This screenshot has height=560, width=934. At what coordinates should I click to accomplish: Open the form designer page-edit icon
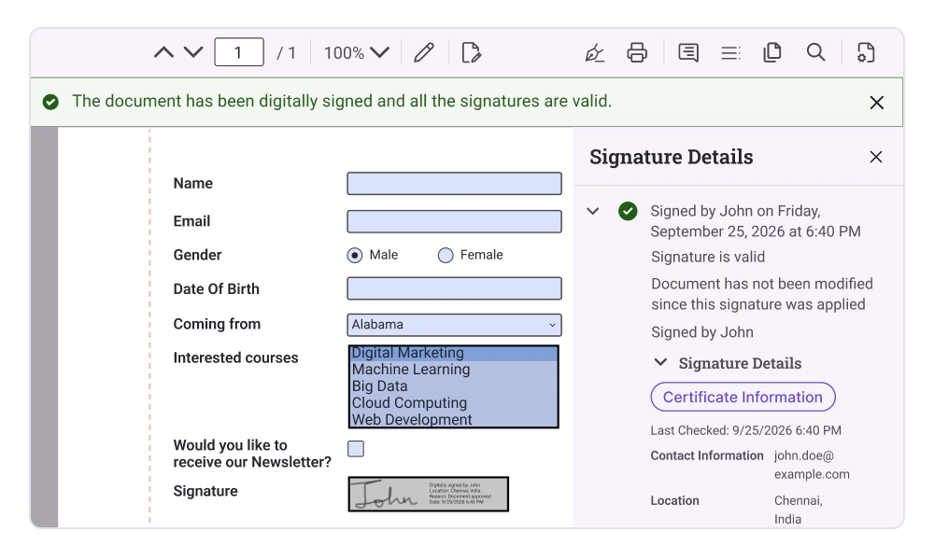tap(471, 52)
